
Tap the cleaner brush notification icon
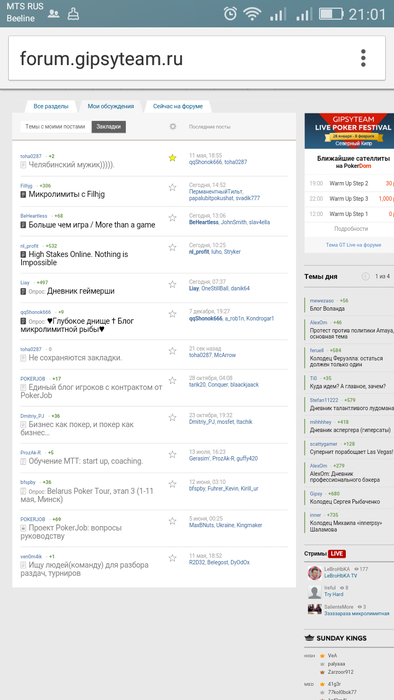click(73, 14)
